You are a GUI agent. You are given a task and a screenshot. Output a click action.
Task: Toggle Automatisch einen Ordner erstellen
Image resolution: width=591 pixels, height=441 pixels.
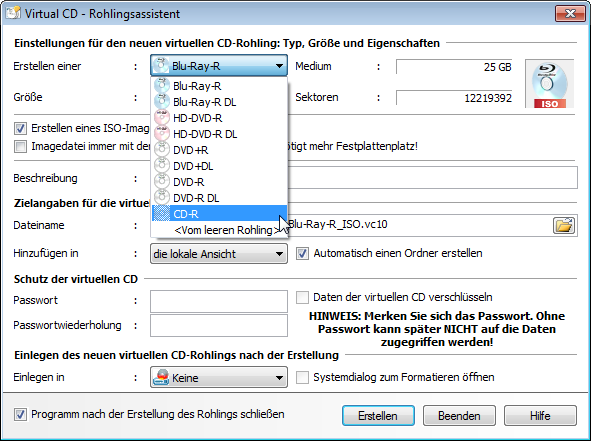pyautogui.click(x=302, y=253)
